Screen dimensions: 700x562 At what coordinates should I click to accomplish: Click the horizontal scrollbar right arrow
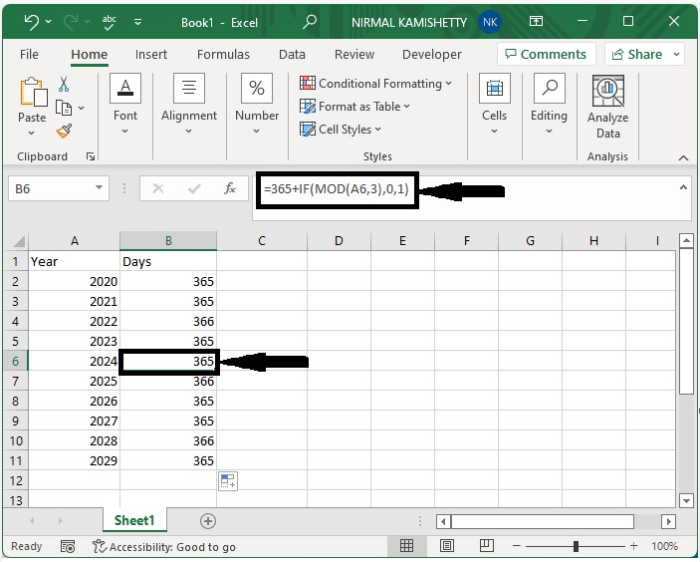click(668, 521)
